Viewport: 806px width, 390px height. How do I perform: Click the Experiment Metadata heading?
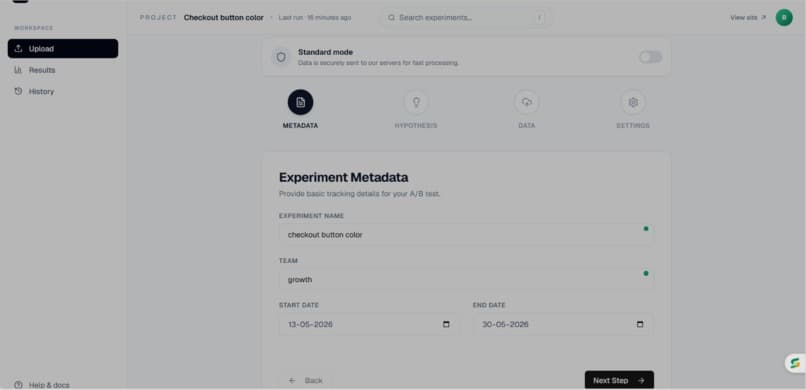(x=343, y=177)
